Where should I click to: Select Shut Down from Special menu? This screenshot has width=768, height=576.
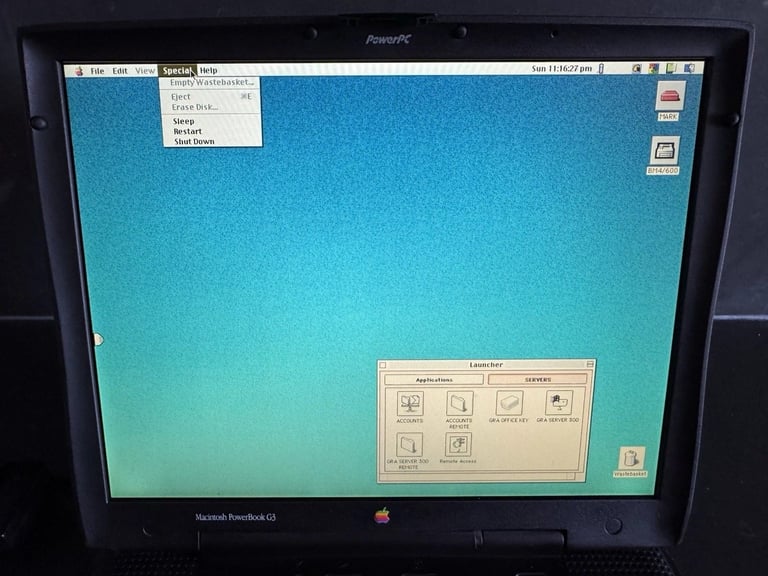click(212, 141)
